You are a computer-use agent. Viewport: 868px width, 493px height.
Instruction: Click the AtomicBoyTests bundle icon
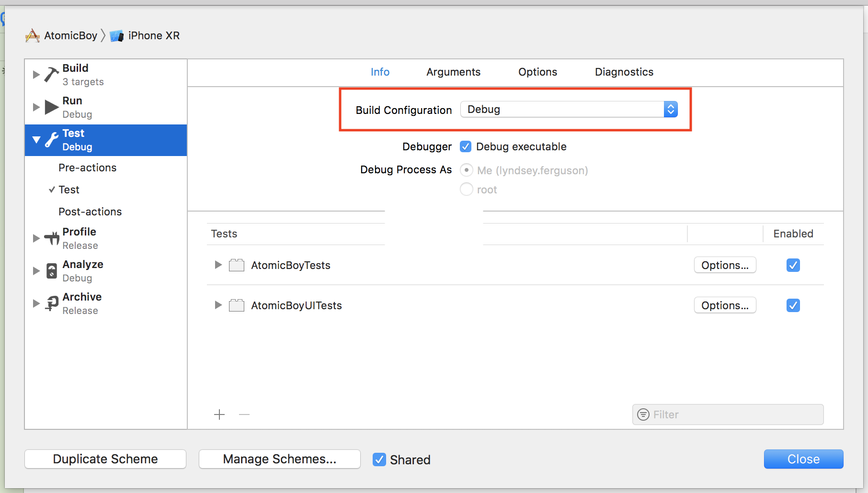[x=237, y=265]
